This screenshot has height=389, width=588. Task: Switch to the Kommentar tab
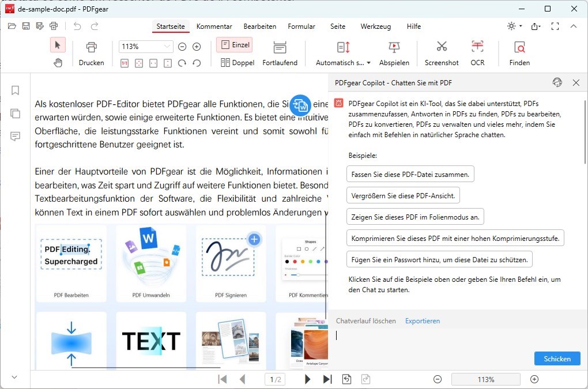[x=214, y=26]
